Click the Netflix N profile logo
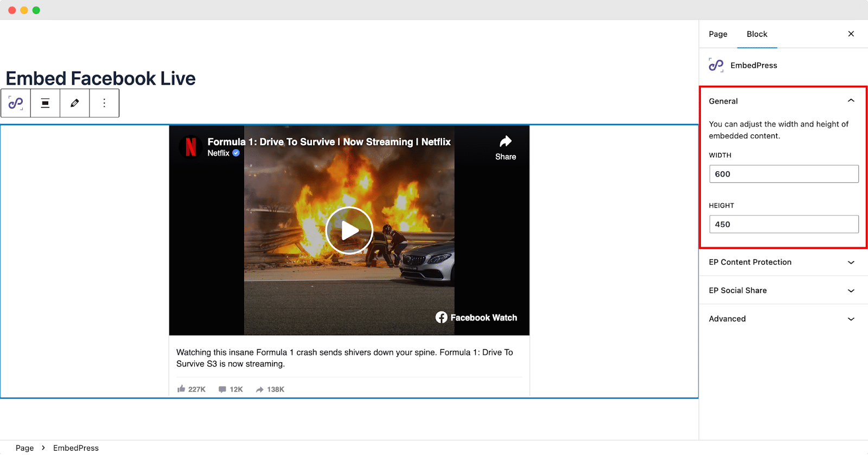This screenshot has width=868, height=455. (190, 147)
